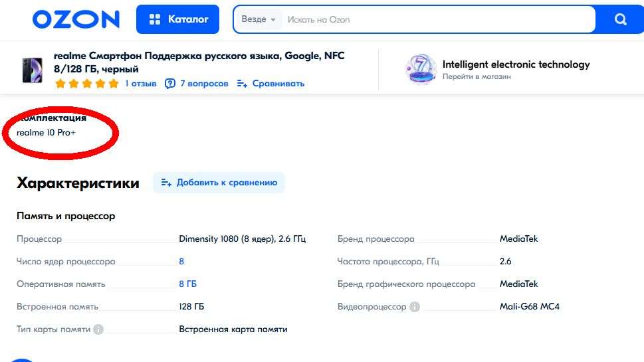Click the Оперативная память label
Image resolution: width=644 pixels, height=362 pixels.
pyautogui.click(x=60, y=284)
